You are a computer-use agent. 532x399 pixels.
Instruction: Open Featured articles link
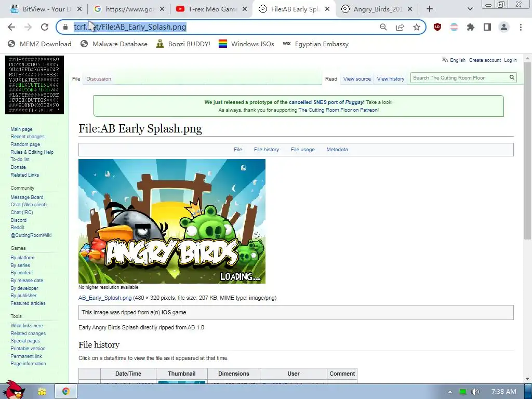click(x=28, y=303)
